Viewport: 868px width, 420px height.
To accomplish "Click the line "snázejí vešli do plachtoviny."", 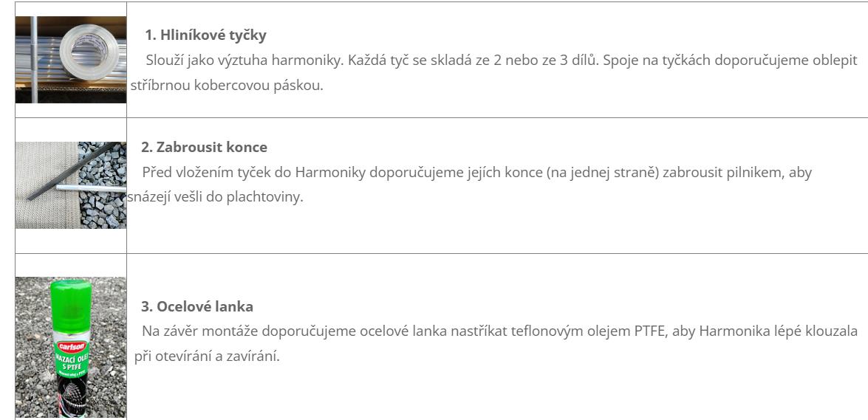I will pos(216,198).
